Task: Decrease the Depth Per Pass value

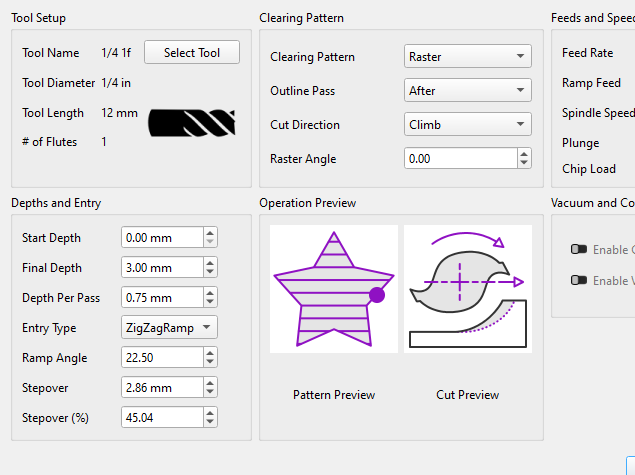Action: coord(209,303)
